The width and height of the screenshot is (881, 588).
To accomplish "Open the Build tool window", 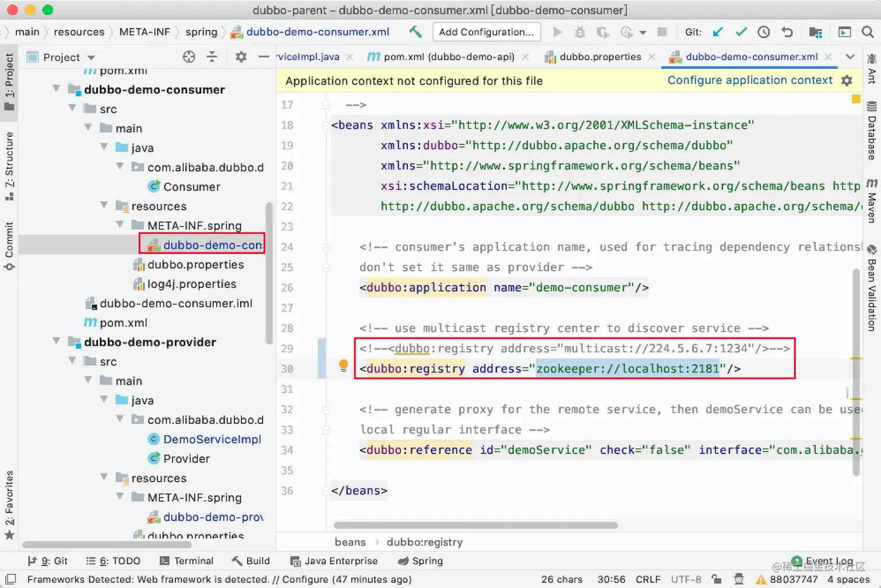I will tap(251, 561).
